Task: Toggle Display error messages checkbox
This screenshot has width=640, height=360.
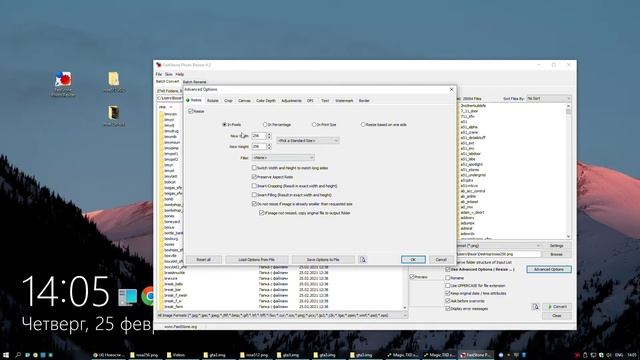Action: [x=448, y=309]
